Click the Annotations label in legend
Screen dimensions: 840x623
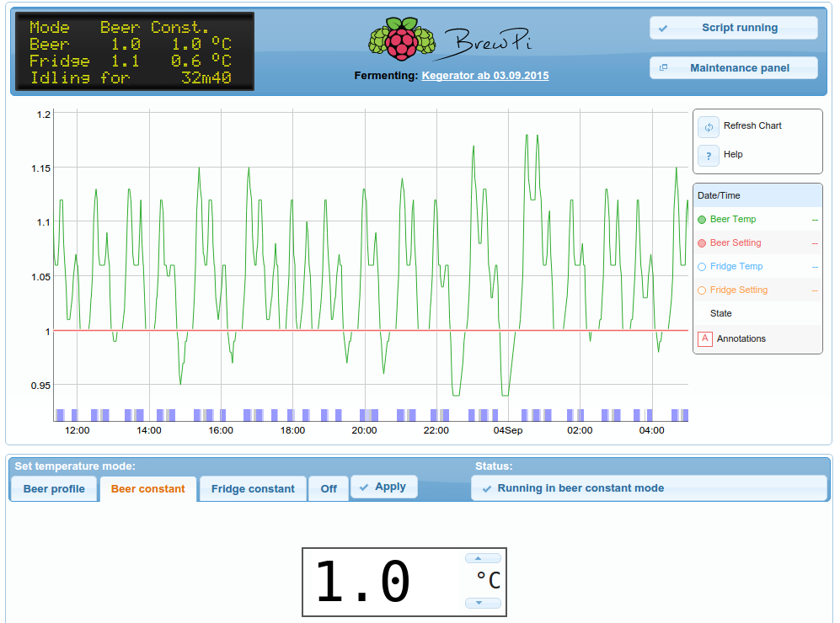[741, 338]
